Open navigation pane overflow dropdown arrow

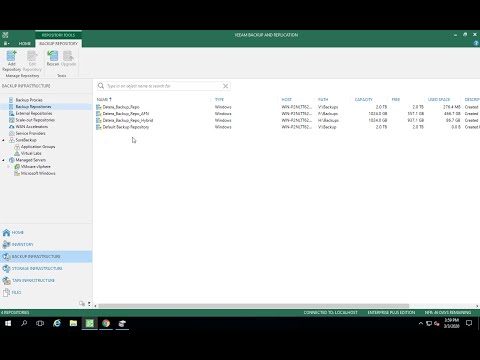pos(89,303)
